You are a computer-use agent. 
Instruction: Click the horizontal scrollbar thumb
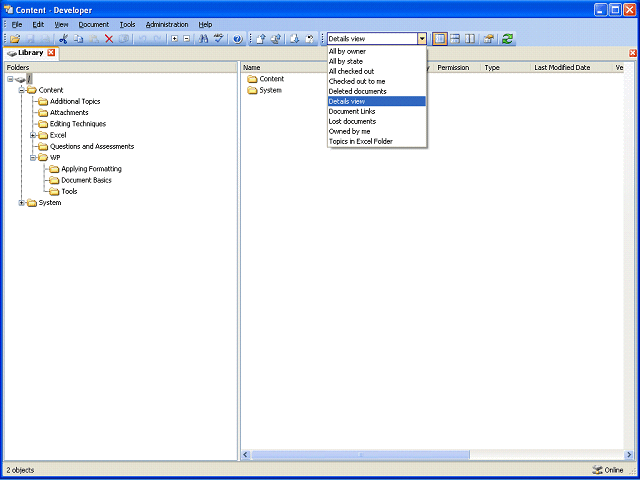point(360,454)
